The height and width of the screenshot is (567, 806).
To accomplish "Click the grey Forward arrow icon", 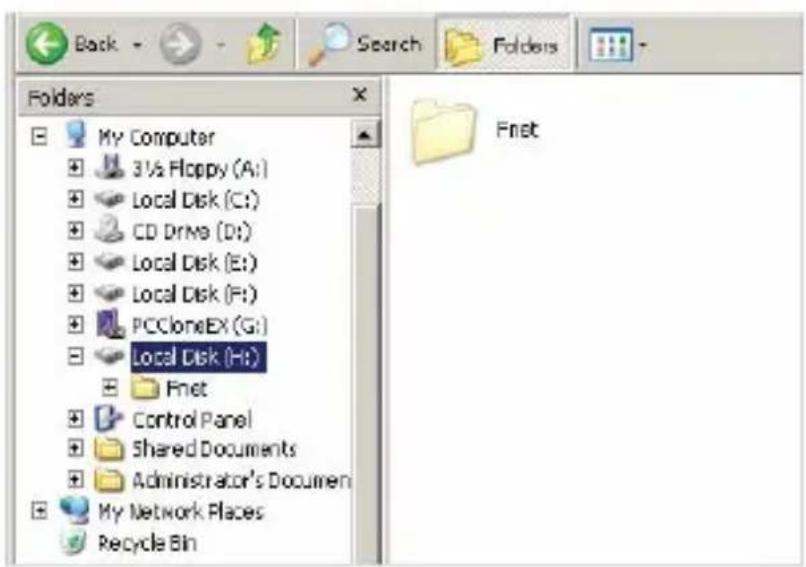I will point(180,45).
